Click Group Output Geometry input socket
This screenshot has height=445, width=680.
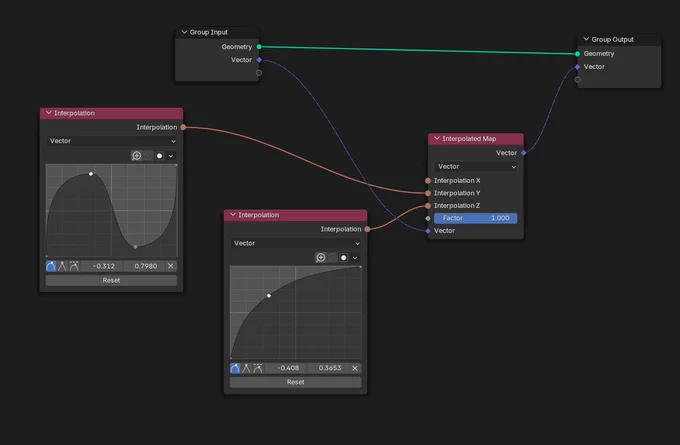(577, 54)
